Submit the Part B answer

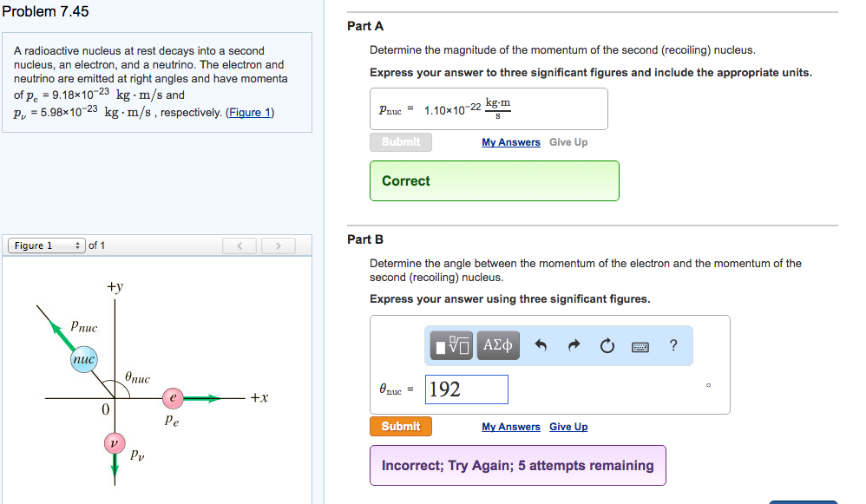click(x=401, y=426)
